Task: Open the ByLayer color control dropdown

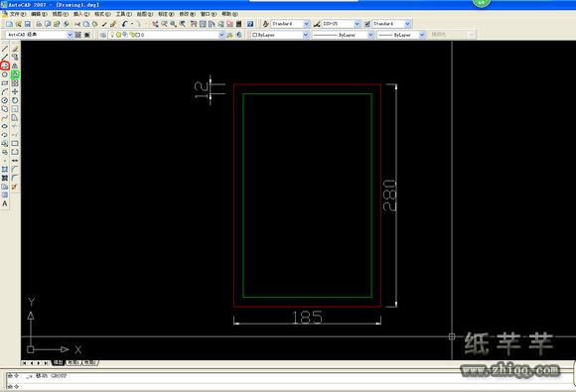Action: click(x=280, y=35)
